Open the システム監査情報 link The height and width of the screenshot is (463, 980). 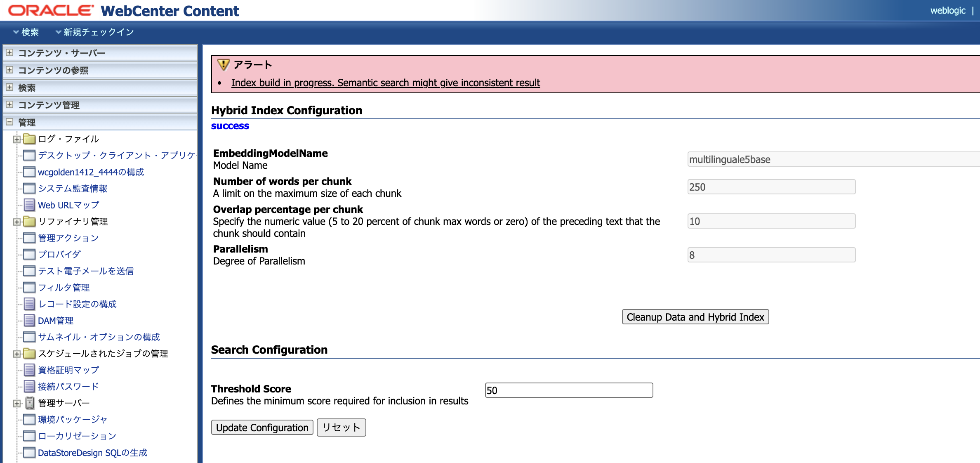coord(73,189)
